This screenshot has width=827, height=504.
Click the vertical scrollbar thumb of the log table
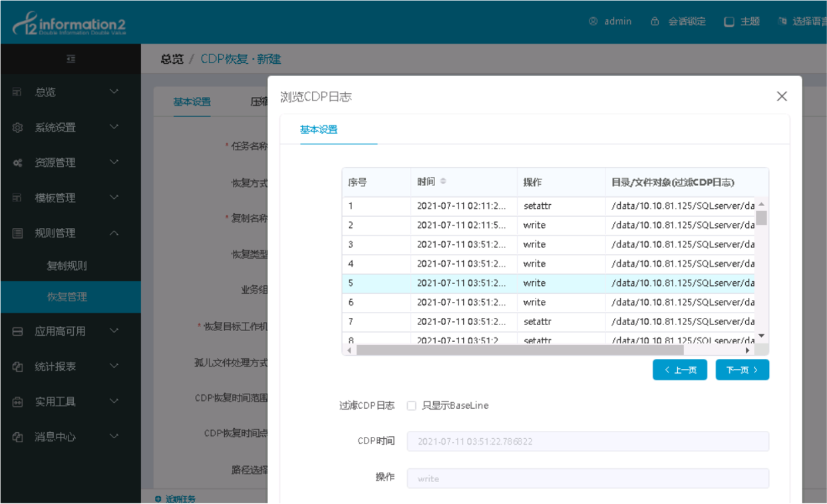[762, 218]
